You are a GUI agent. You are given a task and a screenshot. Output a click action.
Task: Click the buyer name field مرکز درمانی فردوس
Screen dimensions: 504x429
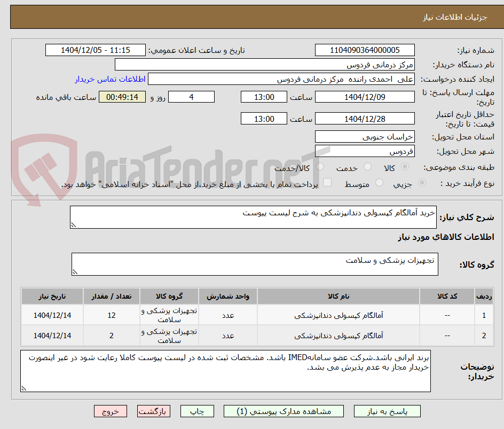(264, 65)
